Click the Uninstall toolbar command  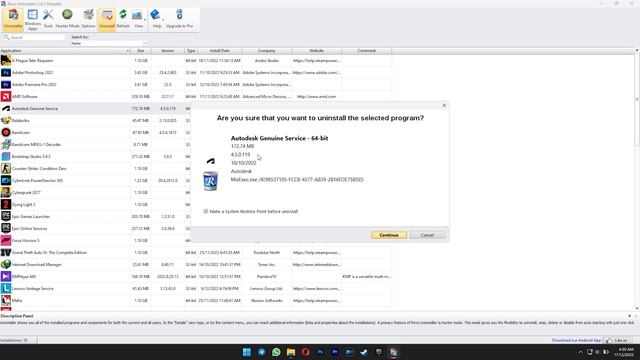(x=107, y=19)
